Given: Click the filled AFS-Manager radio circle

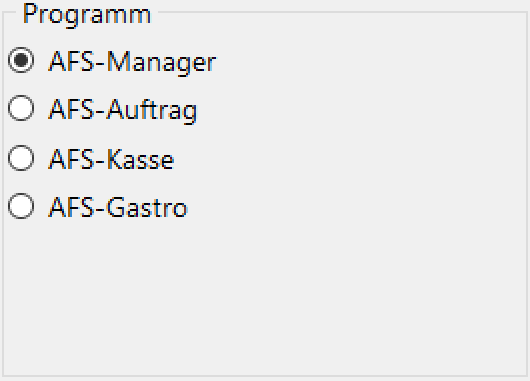Looking at the screenshot, I should [21, 60].
